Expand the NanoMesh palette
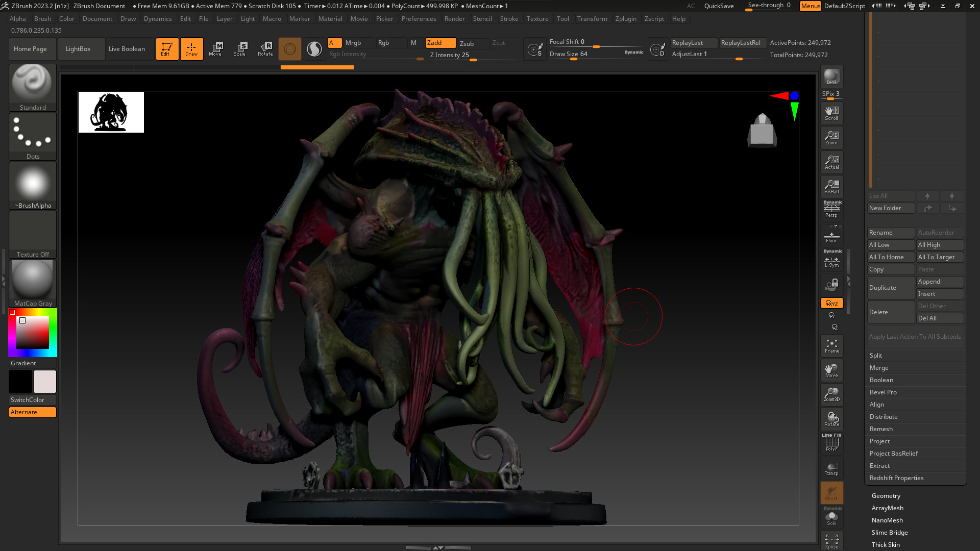This screenshot has height=551, width=980. (887, 520)
